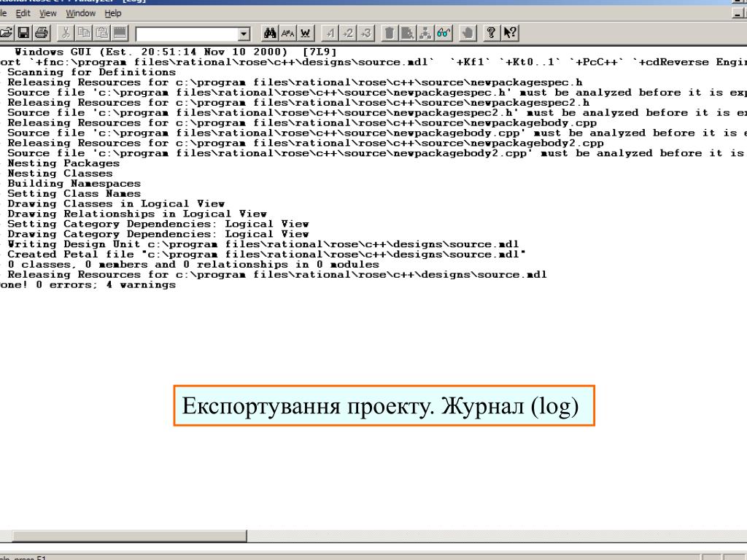The height and width of the screenshot is (560, 747).
Task: Click 'Releasing Resources' line for newpackagespec.h
Action: [x=295, y=82]
